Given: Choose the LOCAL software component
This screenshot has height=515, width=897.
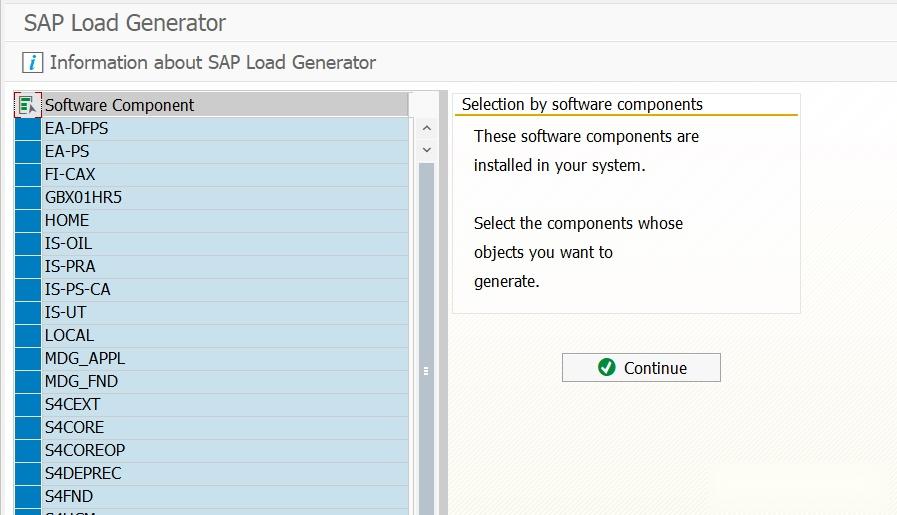Looking at the screenshot, I should 69,335.
